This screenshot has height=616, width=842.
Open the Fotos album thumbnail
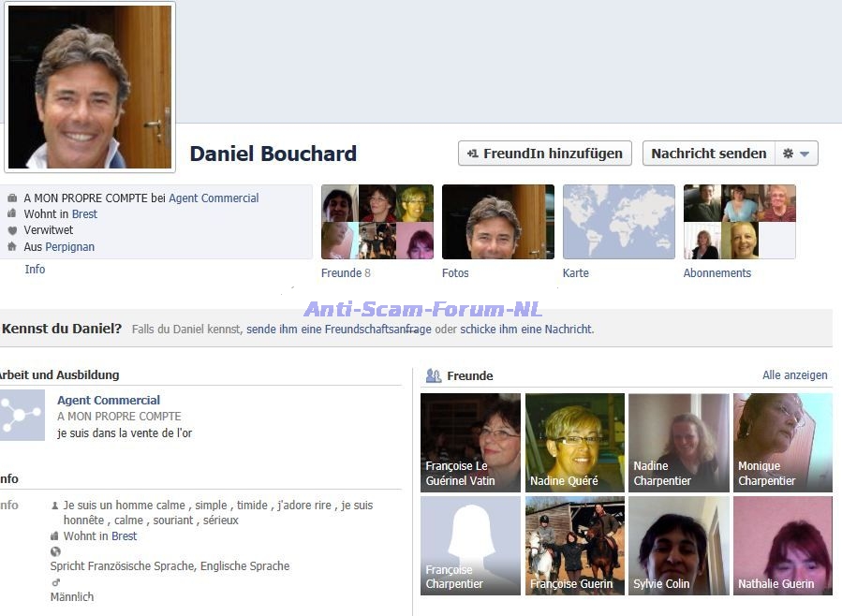pos(497,222)
